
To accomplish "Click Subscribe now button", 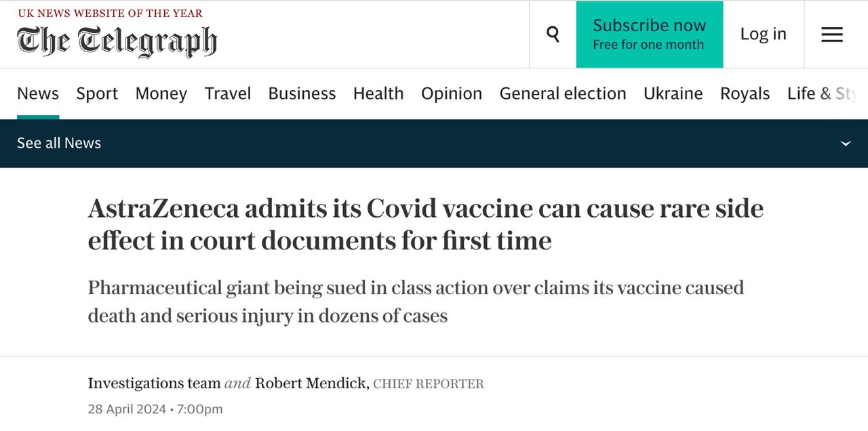I will click(x=649, y=35).
